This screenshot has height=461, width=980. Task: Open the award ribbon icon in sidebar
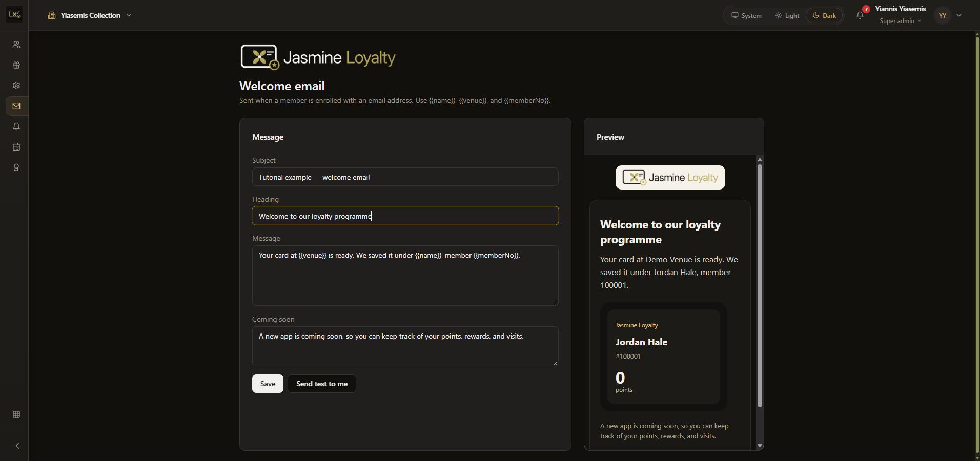16,167
